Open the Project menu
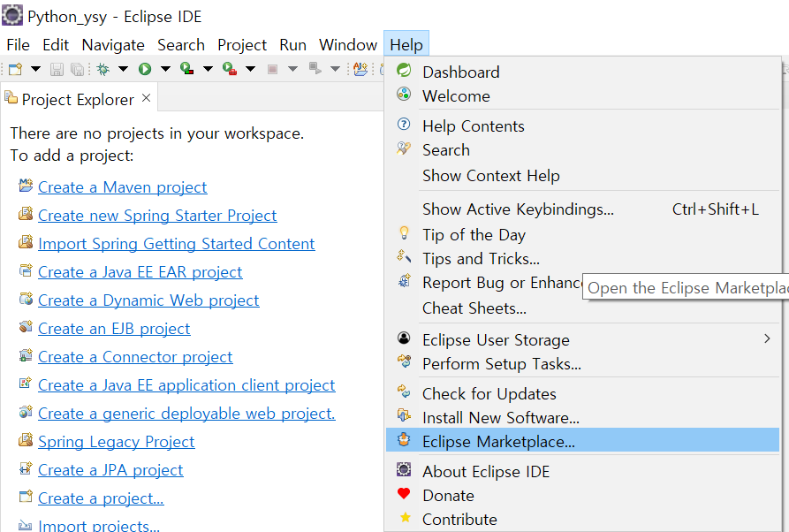789x532 pixels. tap(242, 45)
